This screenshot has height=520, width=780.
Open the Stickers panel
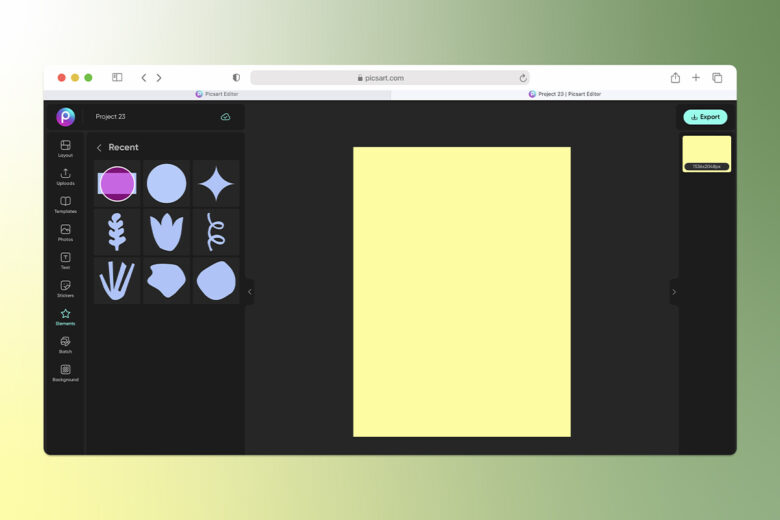click(65, 289)
